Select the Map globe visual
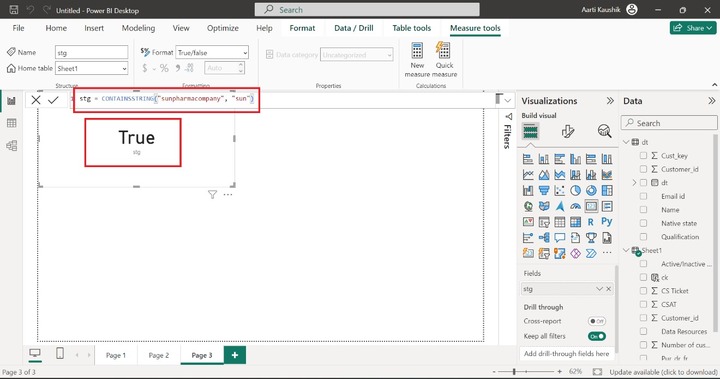The image size is (720, 379). (528, 206)
